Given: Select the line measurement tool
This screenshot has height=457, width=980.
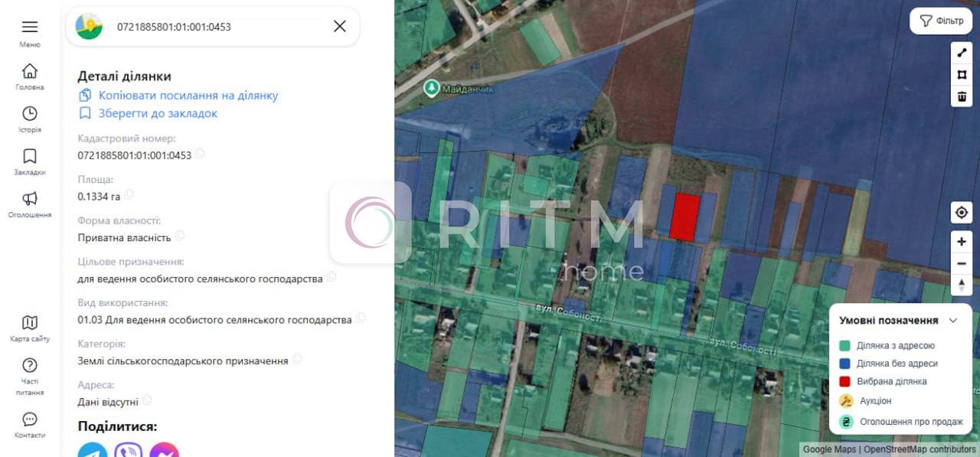Looking at the screenshot, I should coord(962,53).
